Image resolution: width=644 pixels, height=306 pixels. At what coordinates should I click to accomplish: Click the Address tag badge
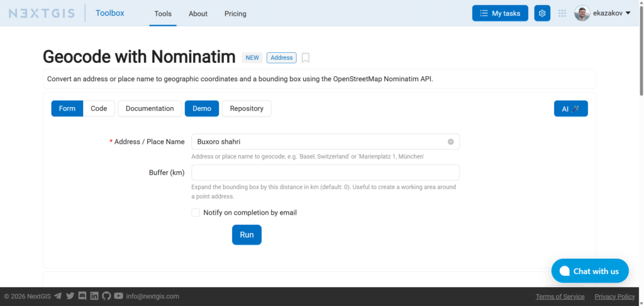[x=281, y=57]
